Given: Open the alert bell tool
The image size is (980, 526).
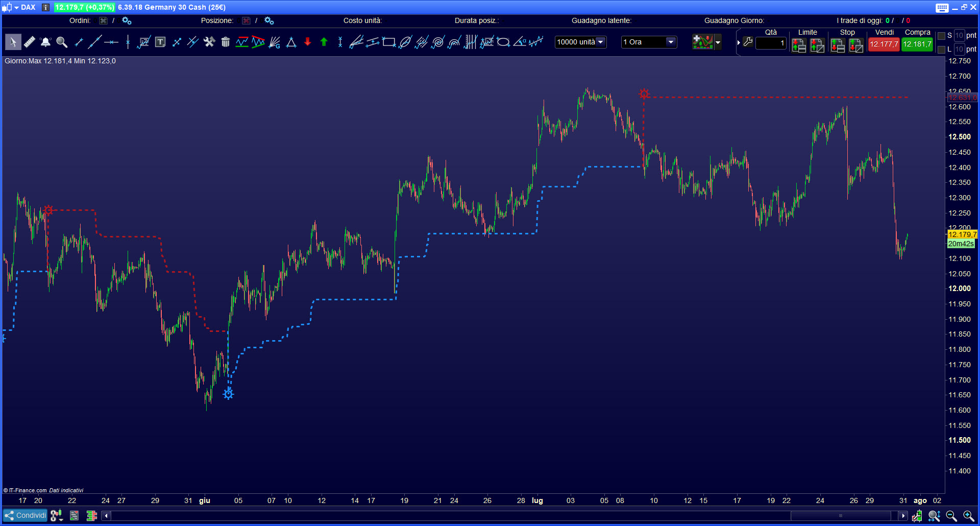Looking at the screenshot, I should 45,42.
